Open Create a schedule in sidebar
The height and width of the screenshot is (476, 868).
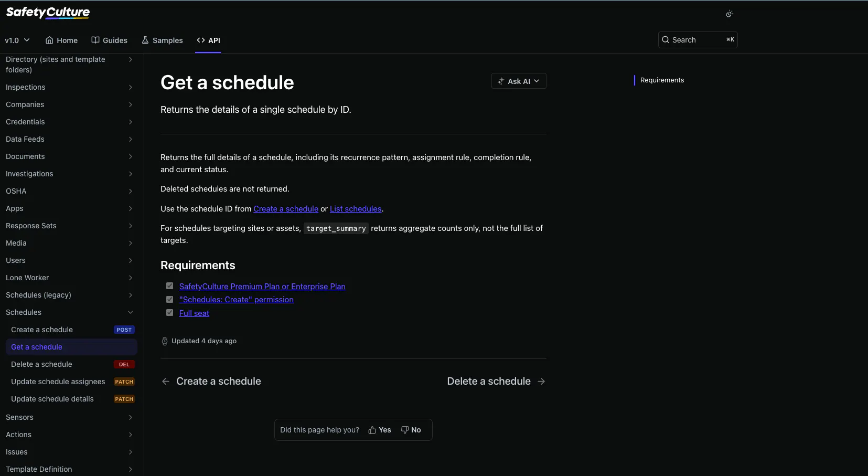tap(71, 330)
